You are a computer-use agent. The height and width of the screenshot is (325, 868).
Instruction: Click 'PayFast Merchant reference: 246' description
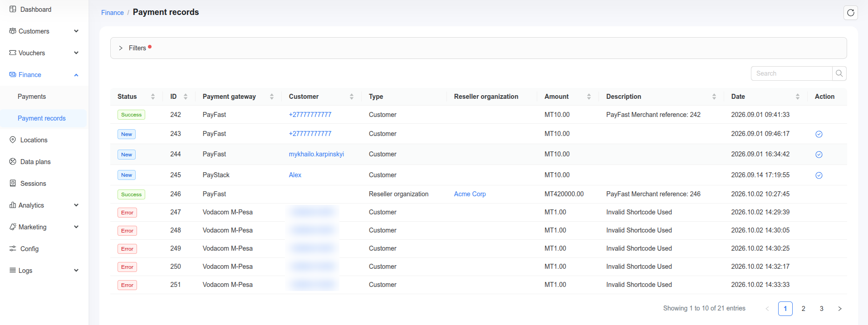653,194
